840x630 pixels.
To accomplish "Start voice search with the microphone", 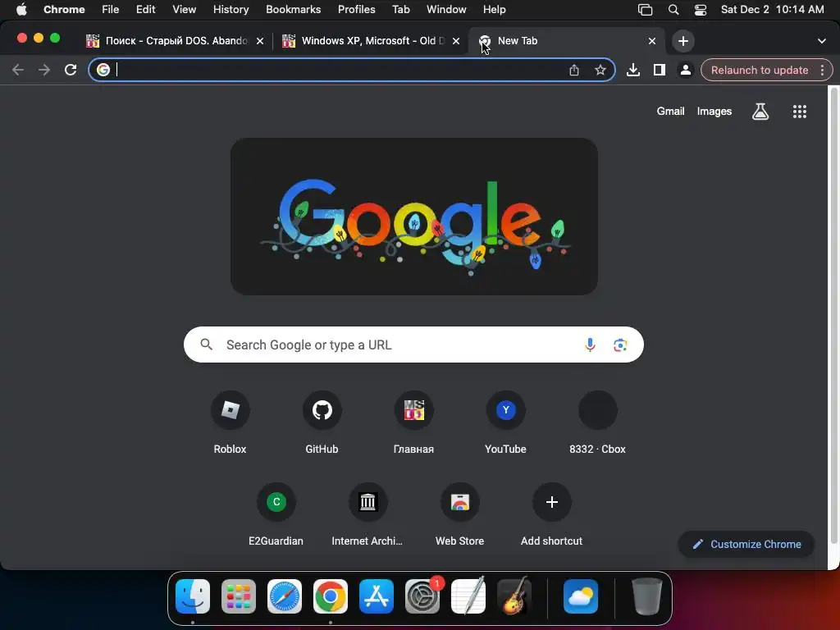I will click(x=590, y=345).
